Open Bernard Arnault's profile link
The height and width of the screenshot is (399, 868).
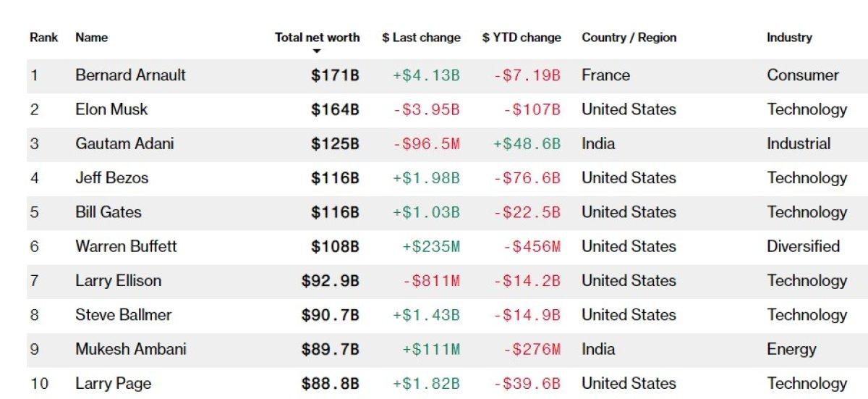tap(130, 75)
